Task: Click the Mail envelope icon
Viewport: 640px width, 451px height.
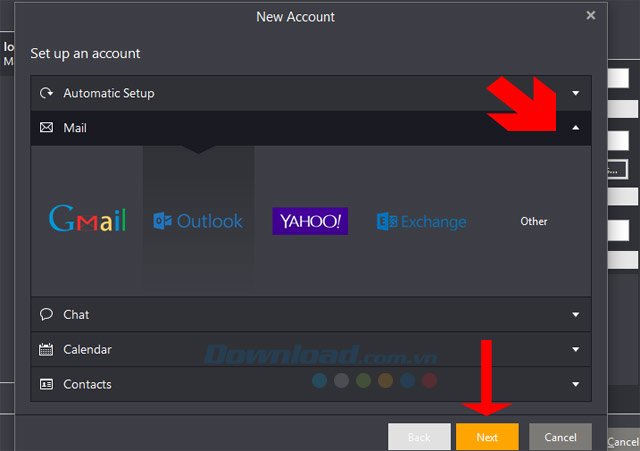Action: point(46,128)
